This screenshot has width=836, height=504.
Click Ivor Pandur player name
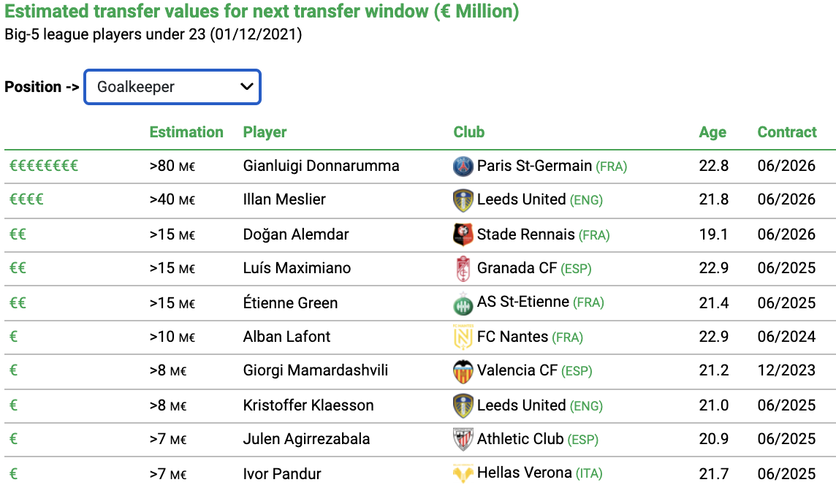coord(282,473)
